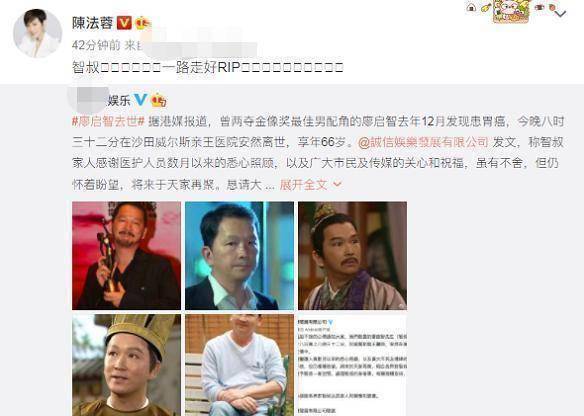Screen dimensions: 584x416
Task: Click the crown membership icon beside 陳法蓉
Action: click(x=143, y=23)
